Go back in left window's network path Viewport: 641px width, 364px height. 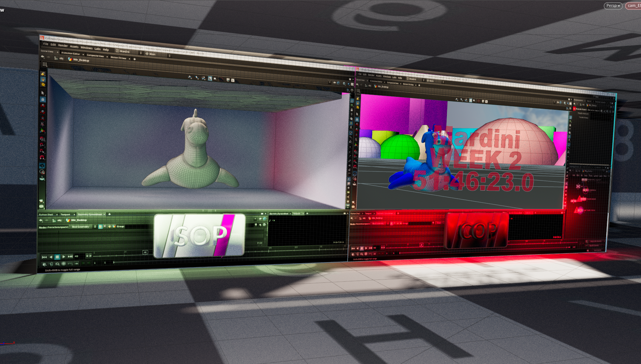point(43,57)
